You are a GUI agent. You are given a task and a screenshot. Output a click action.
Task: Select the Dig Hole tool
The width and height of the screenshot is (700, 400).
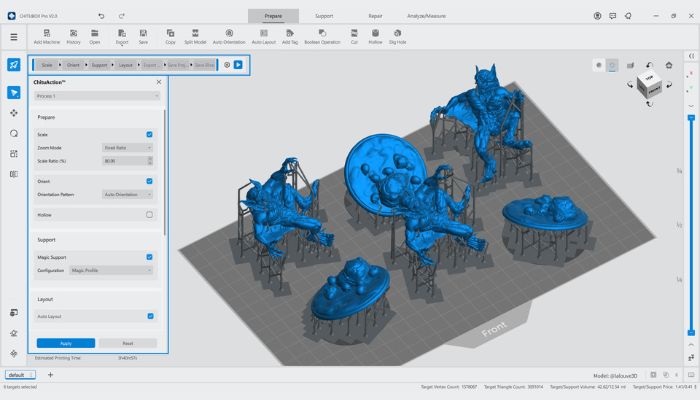tap(397, 37)
